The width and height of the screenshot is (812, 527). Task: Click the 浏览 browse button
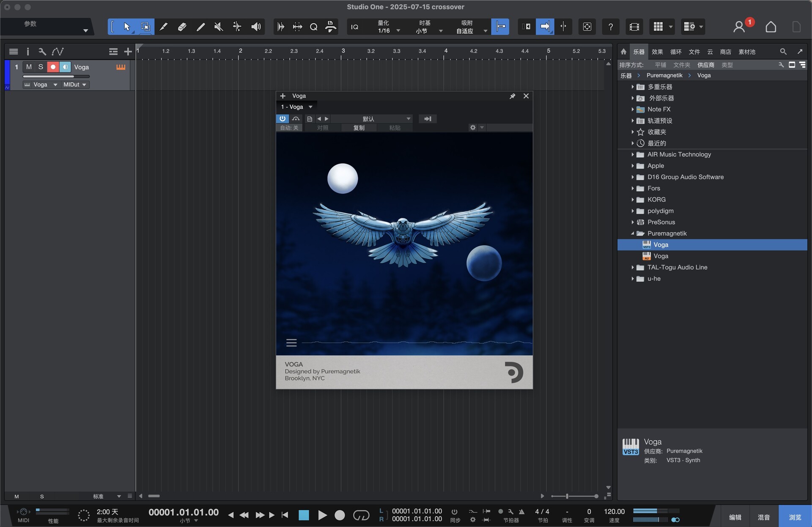click(x=795, y=517)
